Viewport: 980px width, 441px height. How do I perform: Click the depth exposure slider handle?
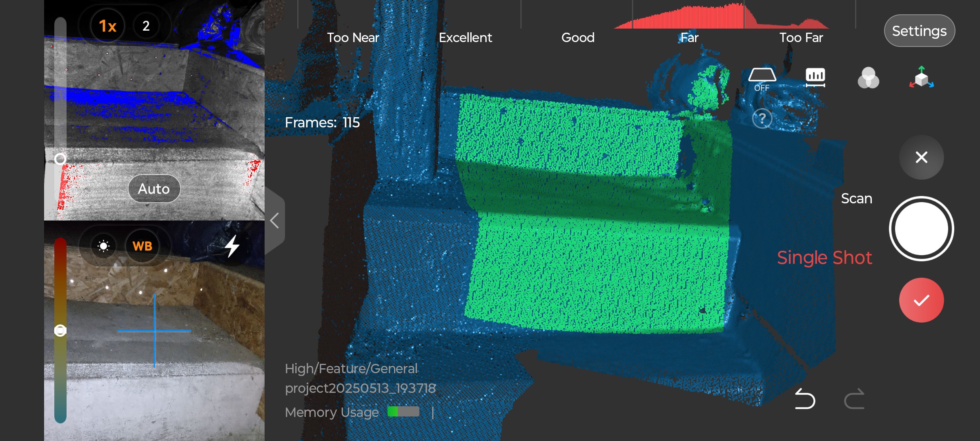tap(60, 159)
